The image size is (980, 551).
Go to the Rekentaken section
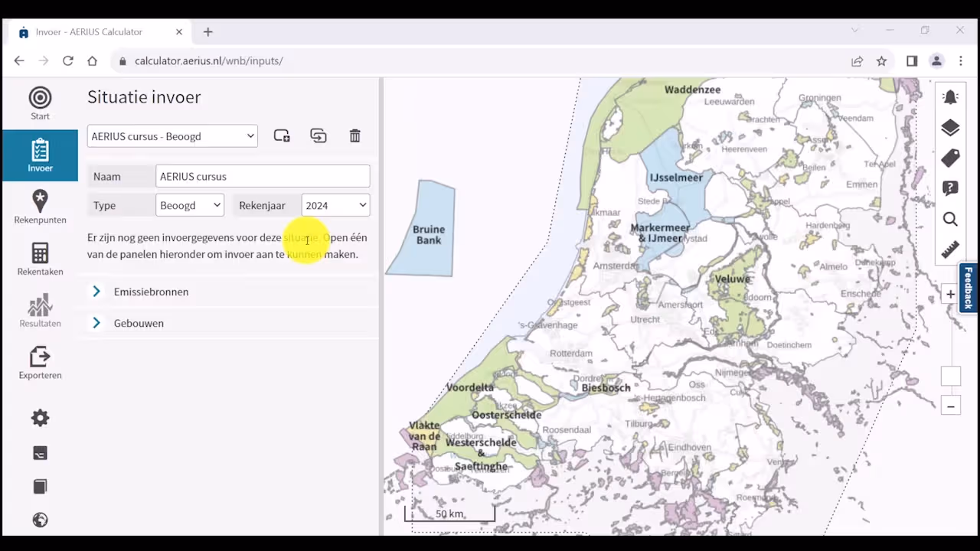40,259
